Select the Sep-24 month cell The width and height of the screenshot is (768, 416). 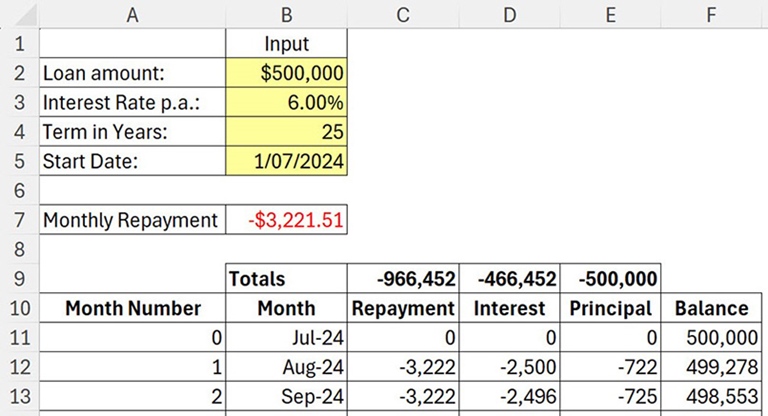pos(287,396)
